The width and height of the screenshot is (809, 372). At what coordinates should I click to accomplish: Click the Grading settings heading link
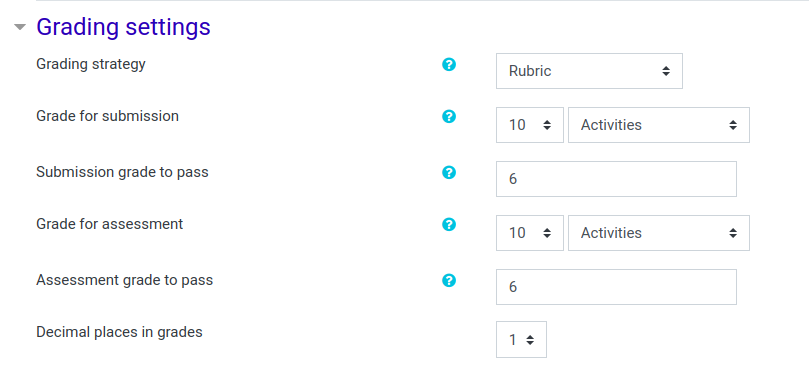tap(123, 27)
